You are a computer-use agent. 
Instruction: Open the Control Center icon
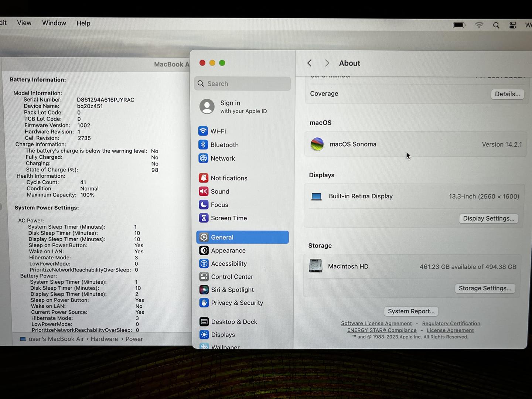click(x=204, y=277)
